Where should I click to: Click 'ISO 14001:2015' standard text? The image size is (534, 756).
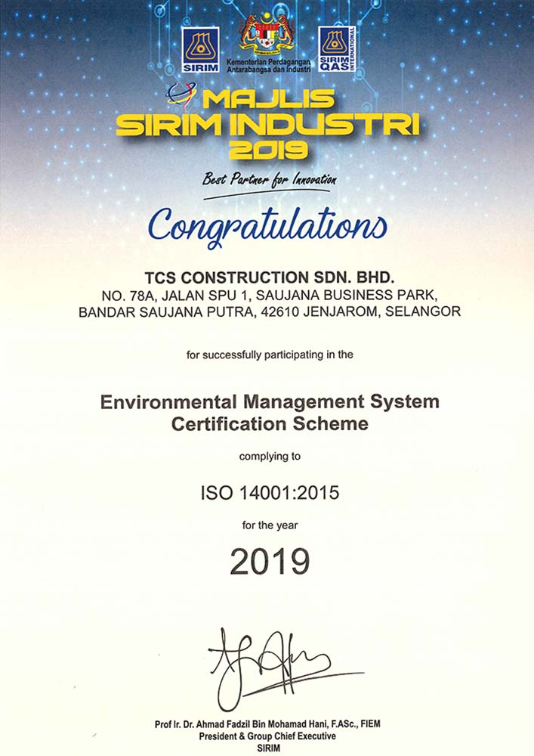tap(270, 493)
